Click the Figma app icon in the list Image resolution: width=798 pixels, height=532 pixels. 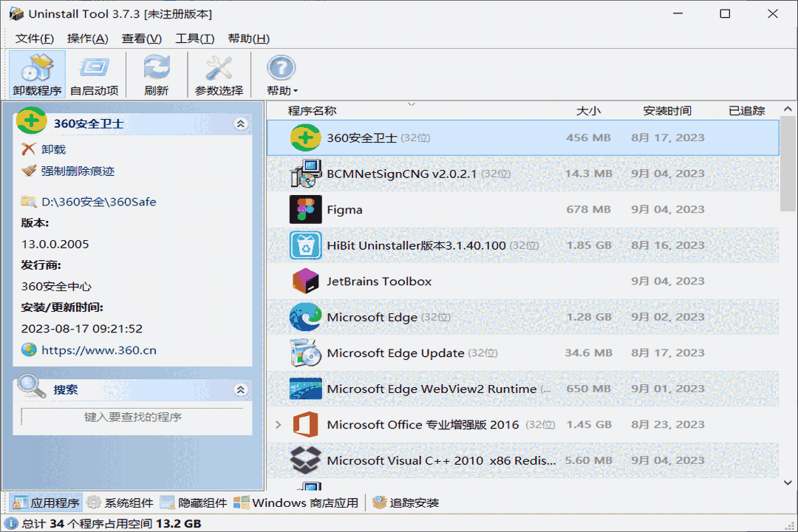(306, 209)
